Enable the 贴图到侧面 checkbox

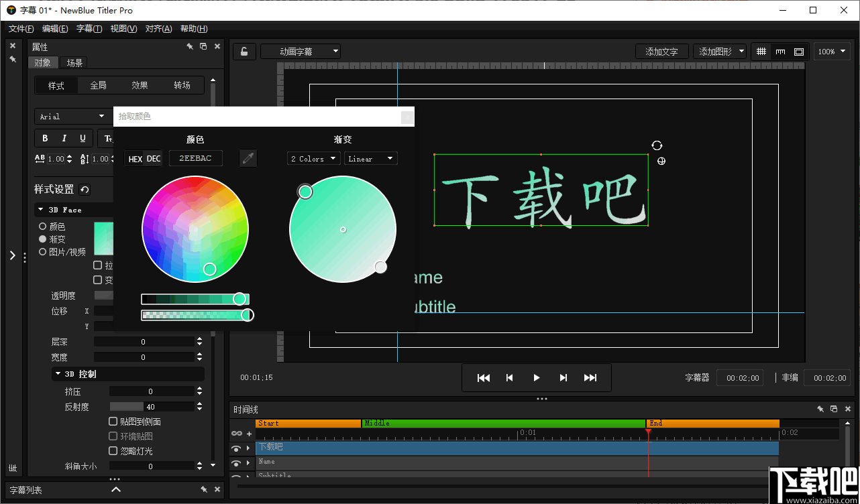tap(113, 421)
